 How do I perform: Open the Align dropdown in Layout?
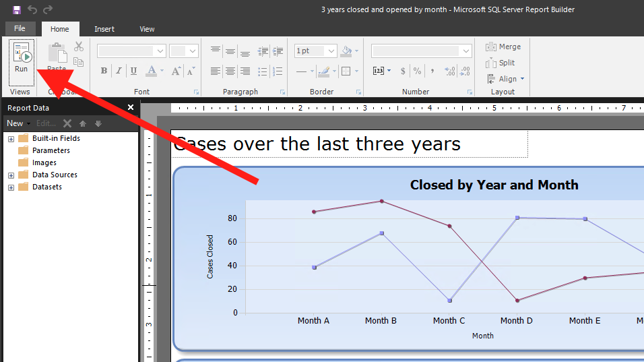click(x=505, y=79)
